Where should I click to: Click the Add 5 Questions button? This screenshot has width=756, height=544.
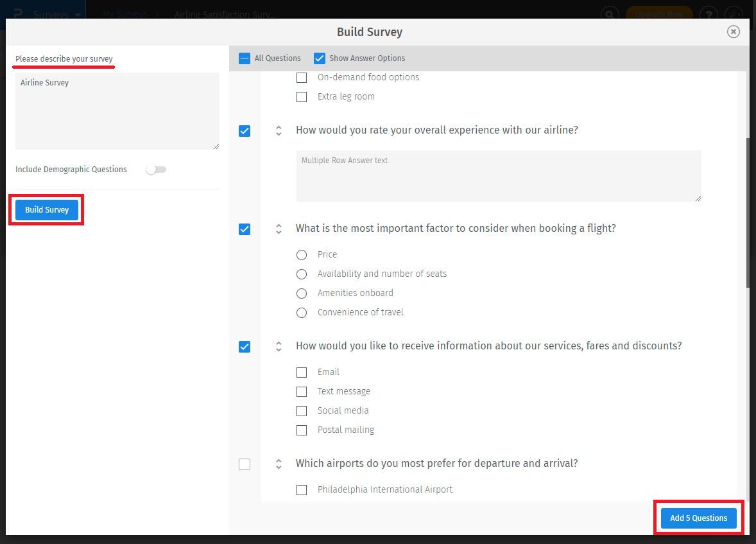[x=698, y=518]
